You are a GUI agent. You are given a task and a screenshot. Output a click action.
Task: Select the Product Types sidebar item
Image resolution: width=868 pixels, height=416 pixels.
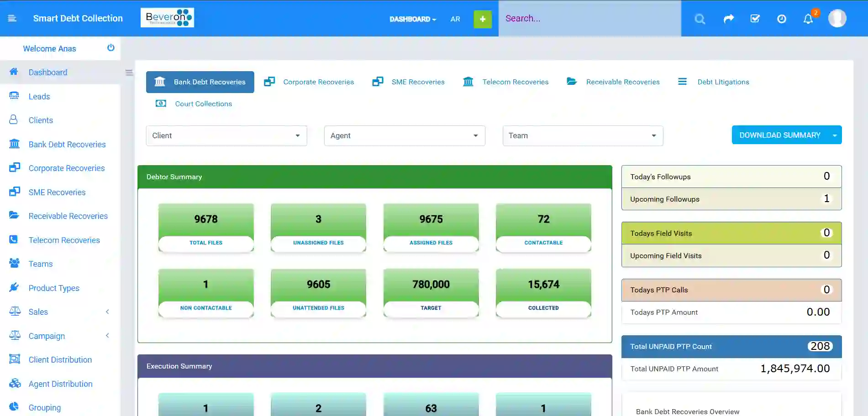[53, 288]
